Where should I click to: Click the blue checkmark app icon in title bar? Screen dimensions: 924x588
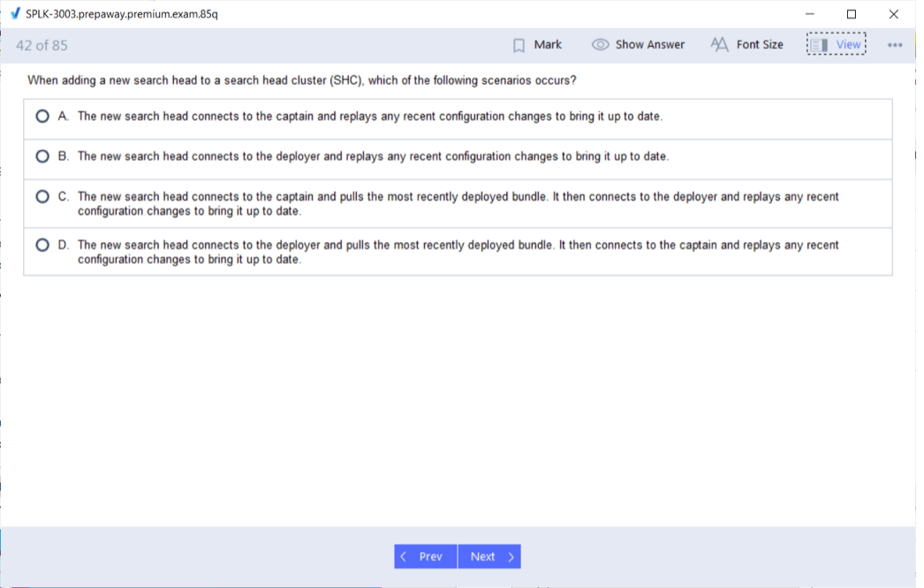pos(14,14)
